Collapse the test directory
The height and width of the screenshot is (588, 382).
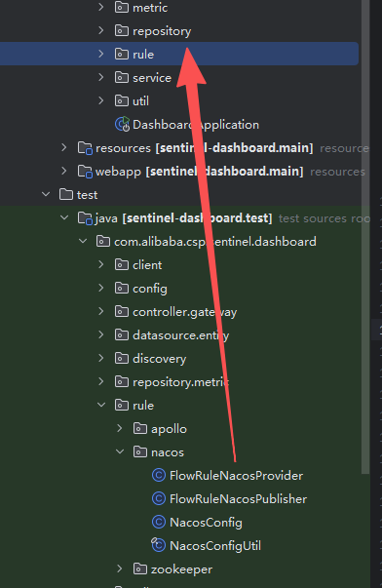pyautogui.click(x=46, y=194)
